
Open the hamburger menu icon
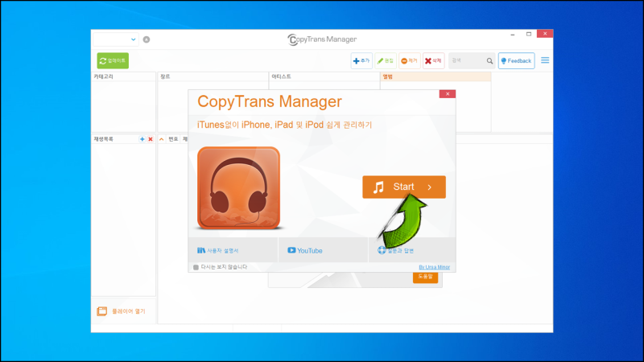(x=545, y=60)
